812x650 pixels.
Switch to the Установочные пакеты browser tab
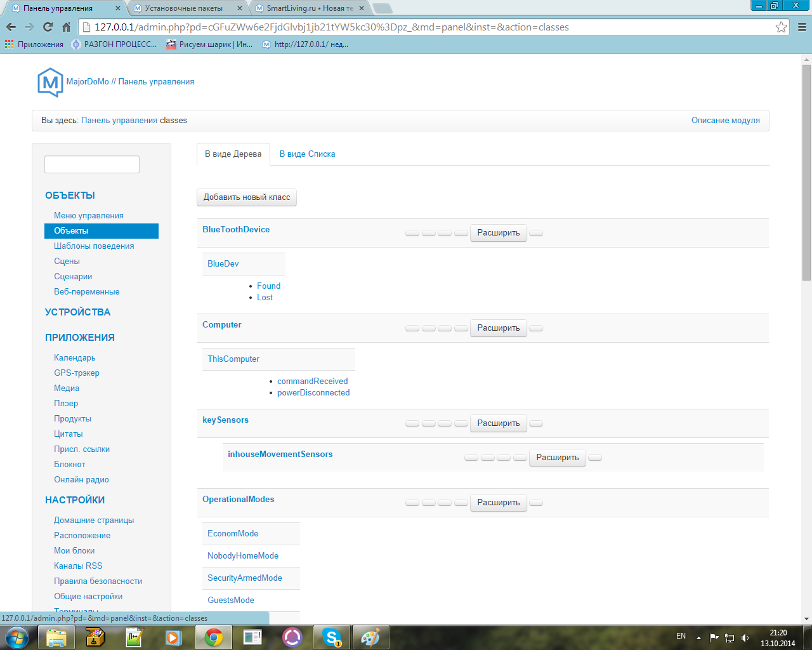[x=188, y=8]
